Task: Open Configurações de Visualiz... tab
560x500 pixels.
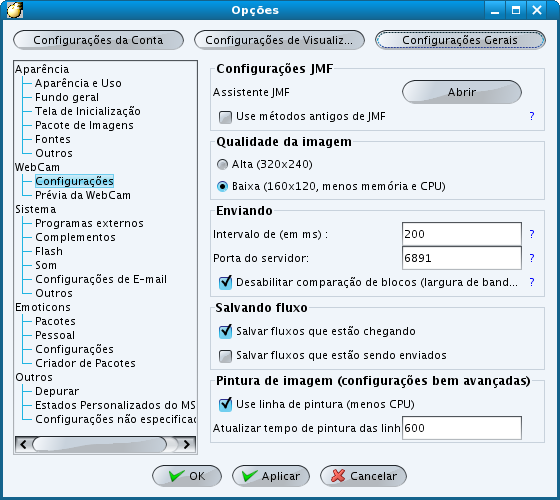Action: tap(279, 40)
